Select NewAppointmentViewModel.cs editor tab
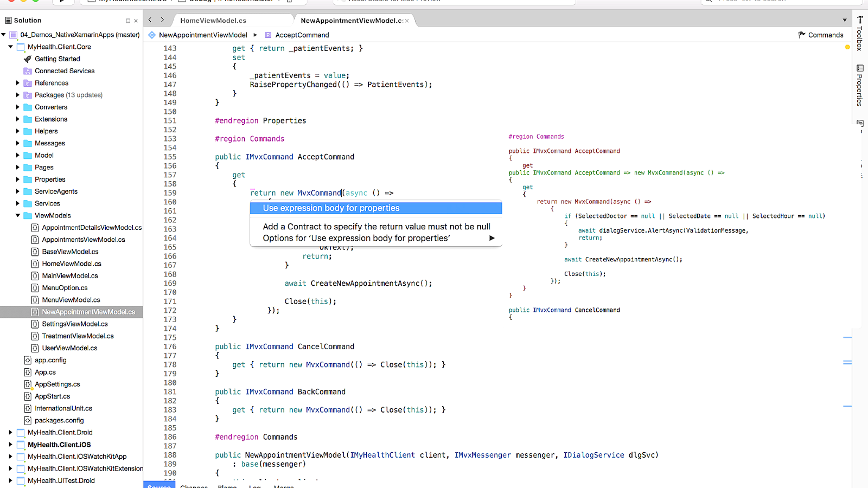 click(x=351, y=21)
